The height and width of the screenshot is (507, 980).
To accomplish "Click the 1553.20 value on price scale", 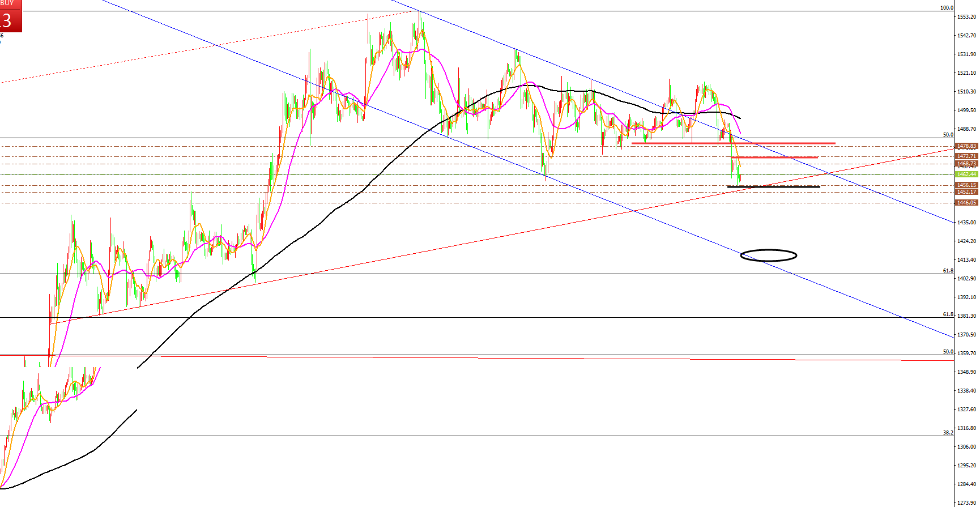I will pos(966,17).
